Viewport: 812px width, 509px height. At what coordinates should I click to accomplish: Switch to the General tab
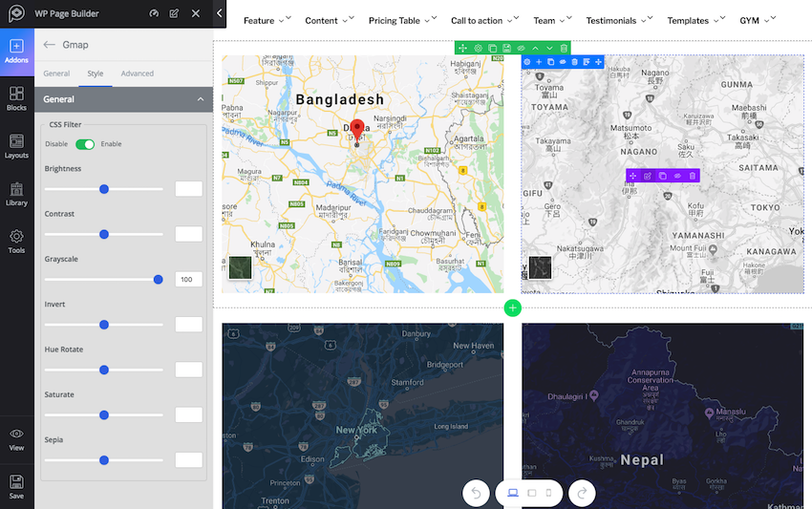pyautogui.click(x=56, y=74)
